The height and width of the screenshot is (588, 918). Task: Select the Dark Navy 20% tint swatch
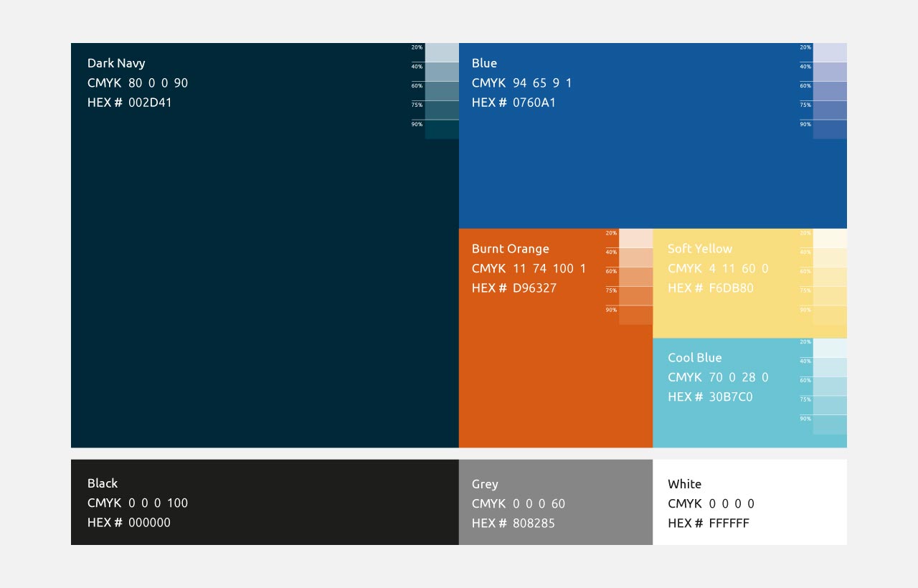pos(442,52)
